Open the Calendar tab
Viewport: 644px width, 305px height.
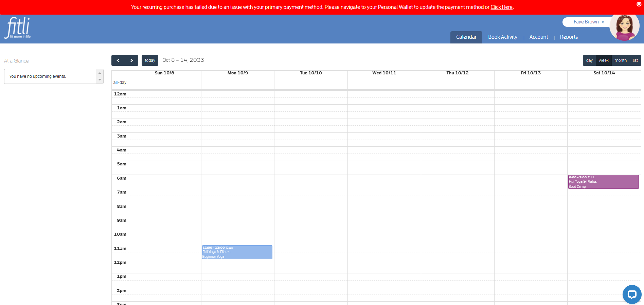[466, 37]
